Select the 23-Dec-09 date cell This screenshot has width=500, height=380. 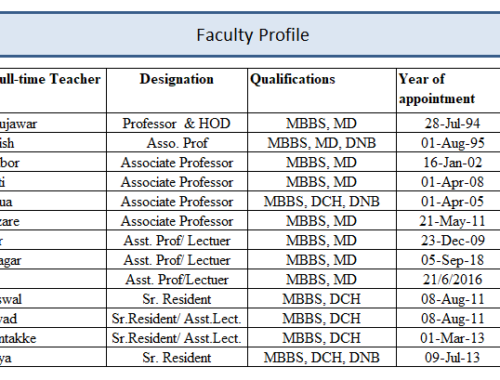tap(448, 240)
